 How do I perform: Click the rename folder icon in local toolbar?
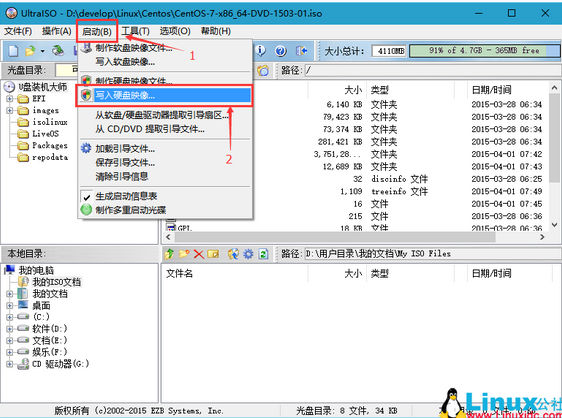(213, 254)
